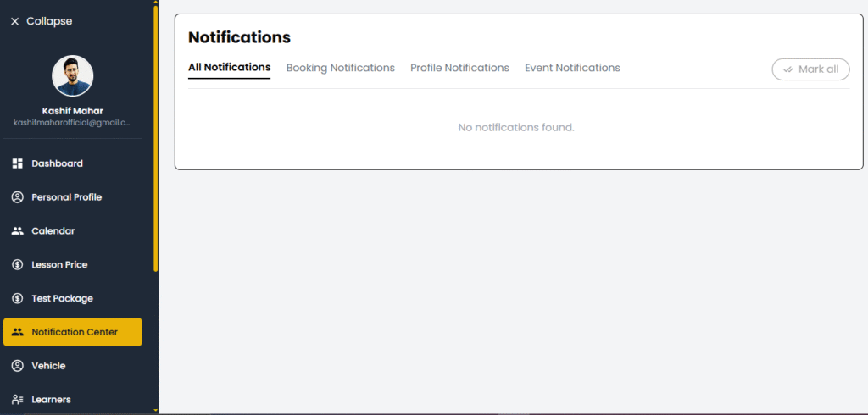Select the Profile Notifications tab
The height and width of the screenshot is (415, 868).
[x=459, y=68]
